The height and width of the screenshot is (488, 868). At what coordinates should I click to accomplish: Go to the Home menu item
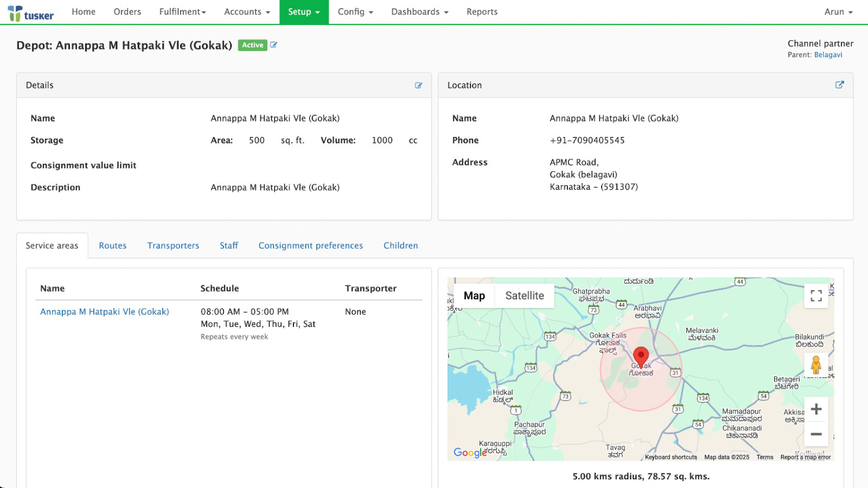coord(83,11)
